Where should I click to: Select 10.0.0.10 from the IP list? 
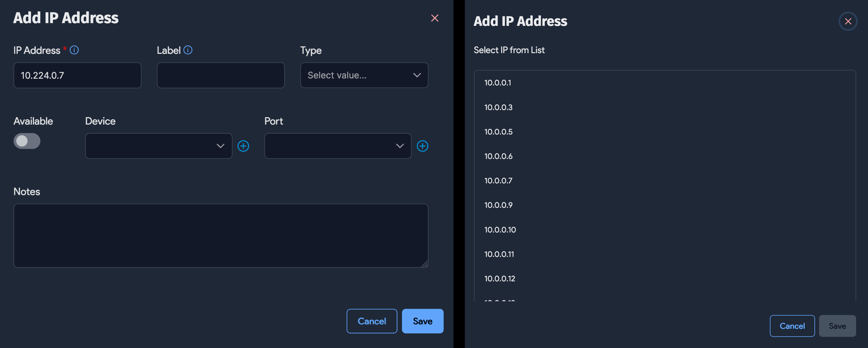(x=500, y=229)
